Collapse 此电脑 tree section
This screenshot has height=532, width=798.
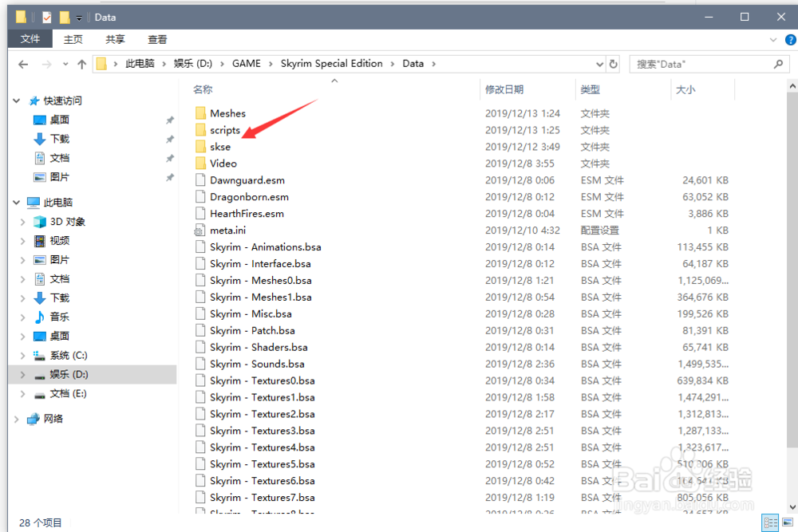coord(17,203)
